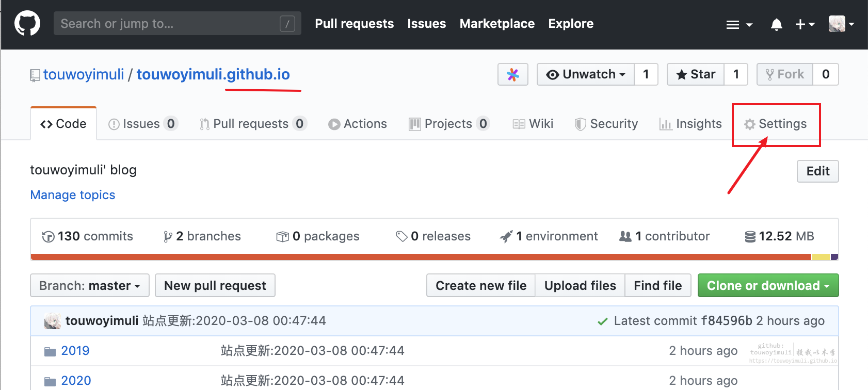This screenshot has width=868, height=390.
Task: Click the yellow language bar segment
Action: coord(821,257)
